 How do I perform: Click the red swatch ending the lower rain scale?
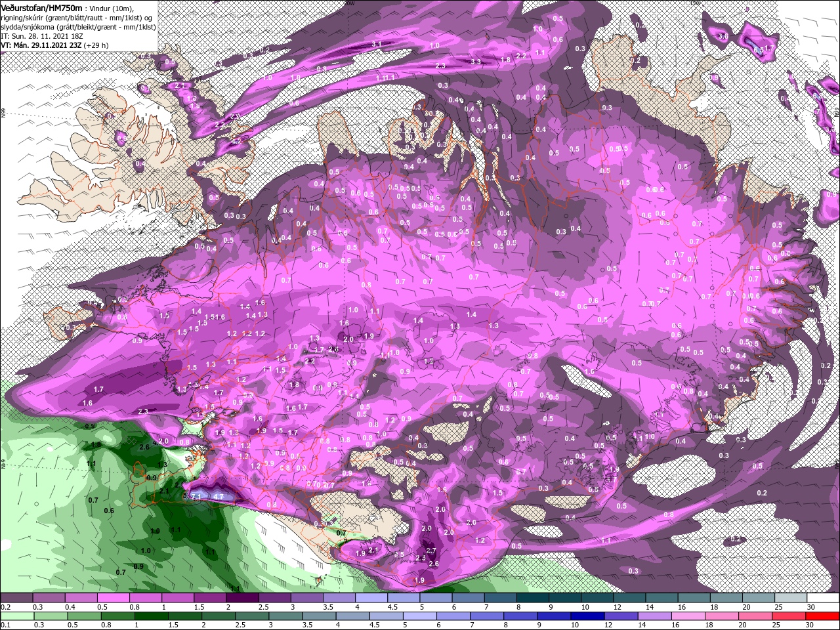tap(822, 616)
